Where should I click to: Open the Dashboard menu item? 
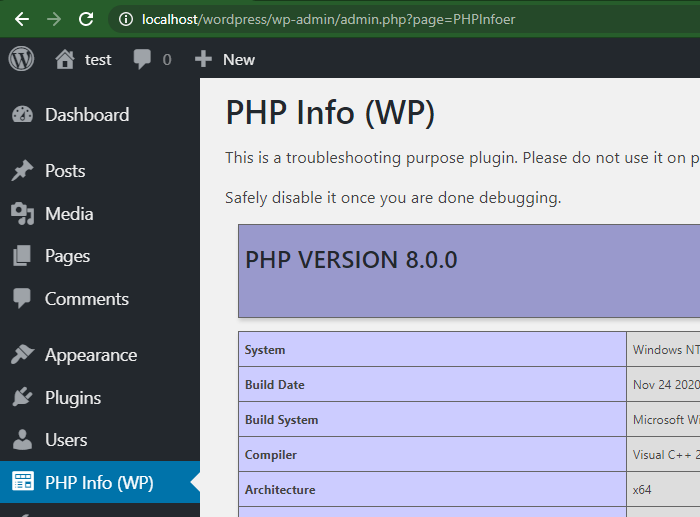click(x=87, y=115)
